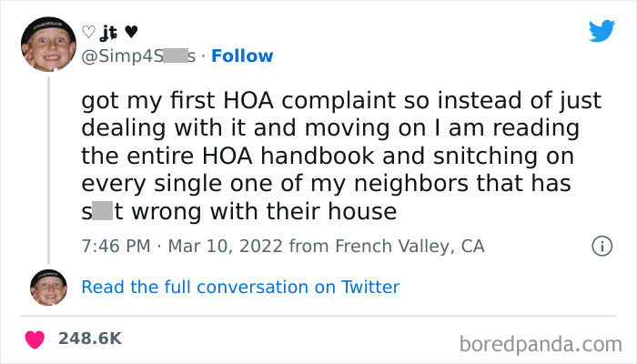Click the black heart after the name jt
Screen dimensions: 637x364
[x=130, y=32]
